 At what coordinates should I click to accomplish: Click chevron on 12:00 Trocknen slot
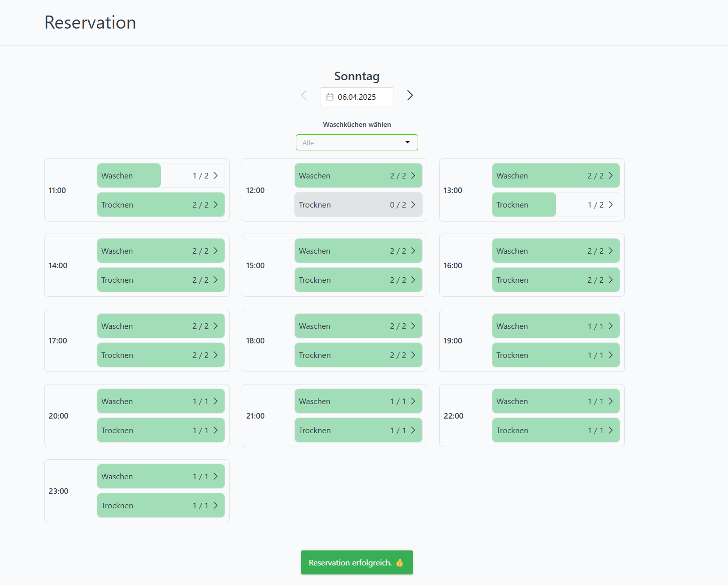[x=413, y=205]
